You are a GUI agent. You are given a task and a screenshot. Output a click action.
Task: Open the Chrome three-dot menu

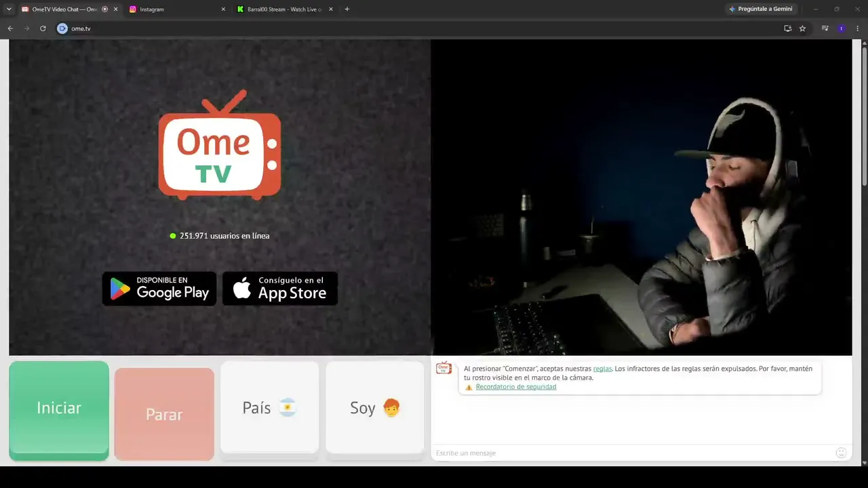[858, 28]
